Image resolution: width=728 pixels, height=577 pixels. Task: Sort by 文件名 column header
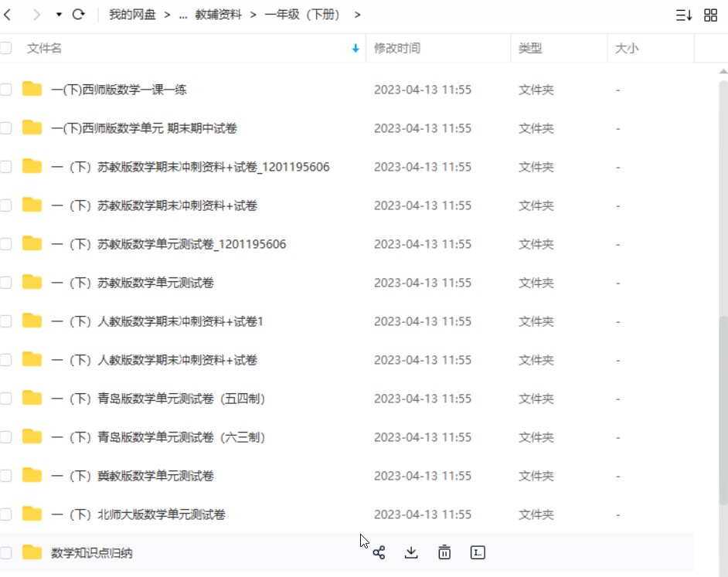click(x=44, y=49)
